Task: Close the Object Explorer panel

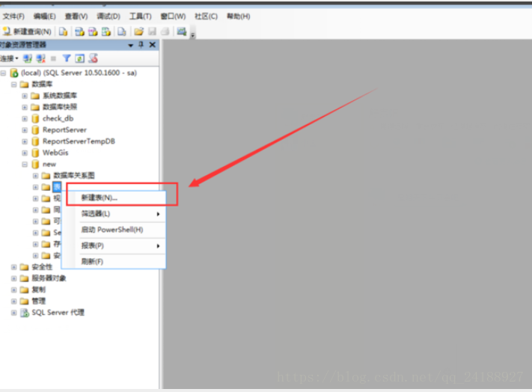Action: (153, 45)
